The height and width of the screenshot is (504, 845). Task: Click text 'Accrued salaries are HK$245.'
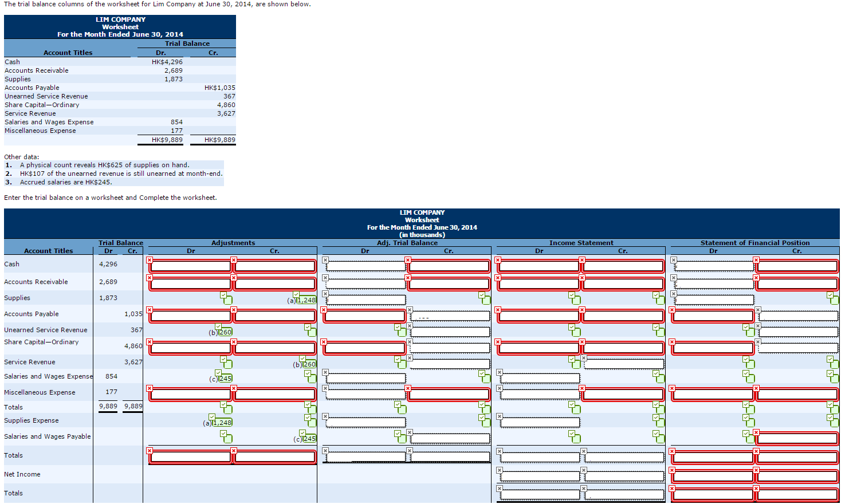66,182
